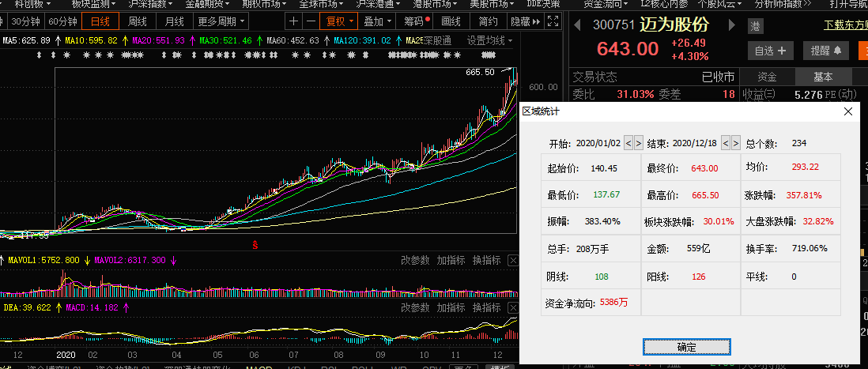Click 改参数 on the volume panel
Viewport: 868px width, 369px height.
point(416,260)
